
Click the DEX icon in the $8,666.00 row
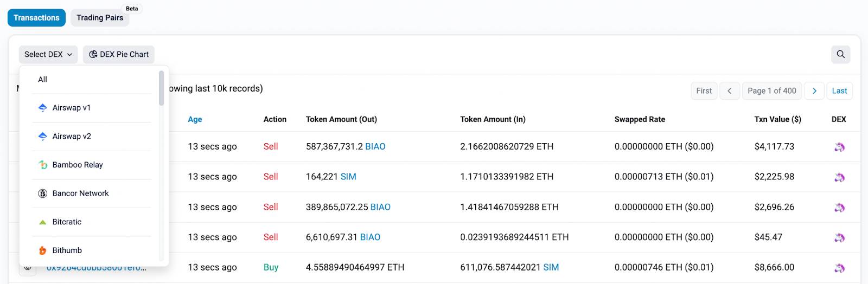839,268
